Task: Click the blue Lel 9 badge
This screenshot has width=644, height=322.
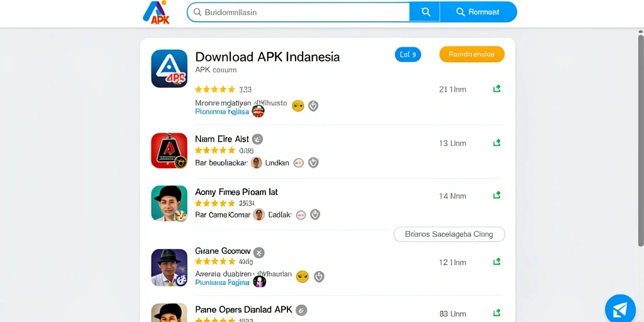Action: 408,54
